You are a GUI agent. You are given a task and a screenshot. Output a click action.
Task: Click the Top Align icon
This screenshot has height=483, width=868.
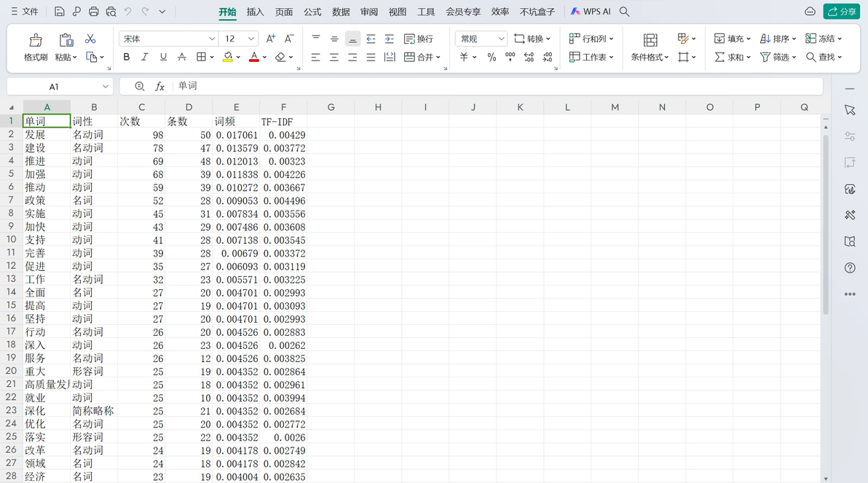pyautogui.click(x=316, y=39)
